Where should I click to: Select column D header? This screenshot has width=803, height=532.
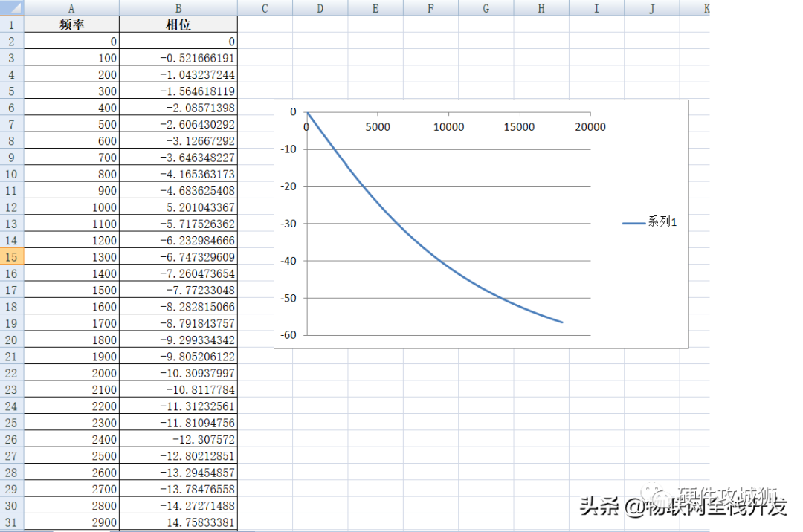pos(320,7)
